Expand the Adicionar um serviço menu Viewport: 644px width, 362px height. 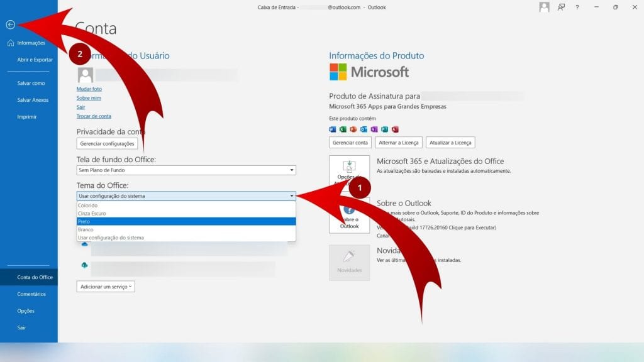pyautogui.click(x=106, y=287)
